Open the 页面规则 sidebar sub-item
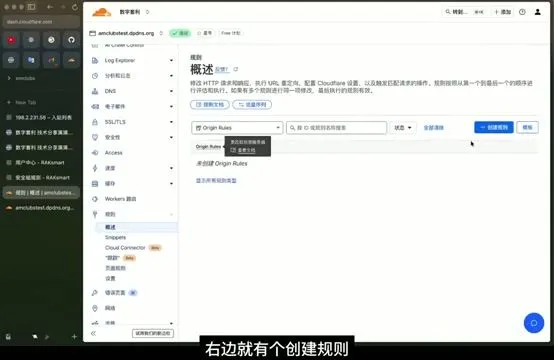This screenshot has height=360, width=554. coord(115,268)
